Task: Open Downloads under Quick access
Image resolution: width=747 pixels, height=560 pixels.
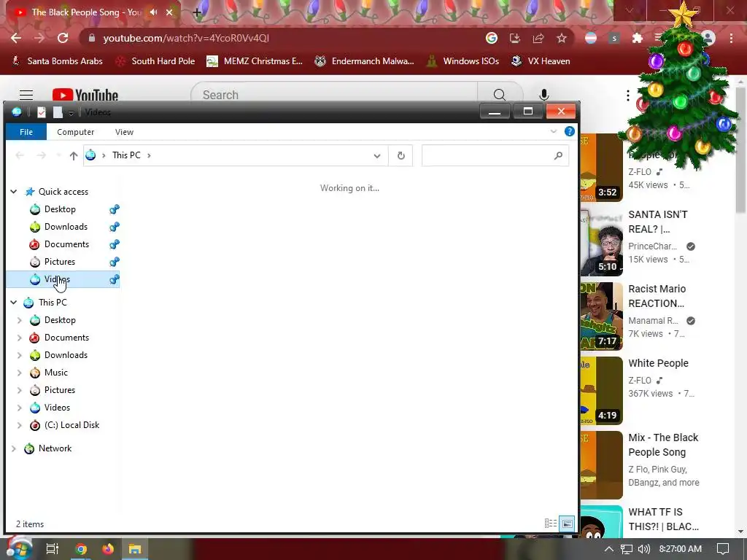Action: [x=65, y=227]
